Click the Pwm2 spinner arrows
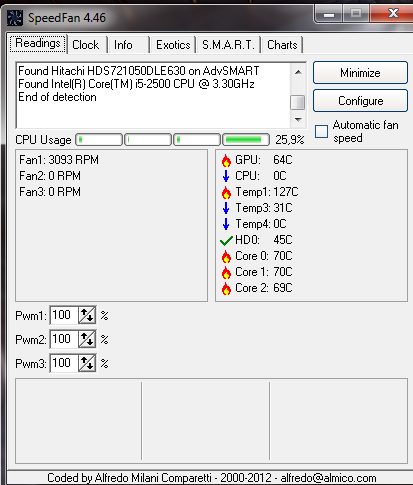 tap(87, 339)
